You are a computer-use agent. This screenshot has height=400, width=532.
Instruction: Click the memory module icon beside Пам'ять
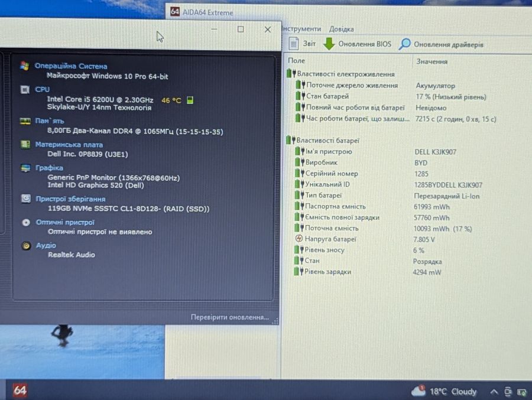click(25, 121)
